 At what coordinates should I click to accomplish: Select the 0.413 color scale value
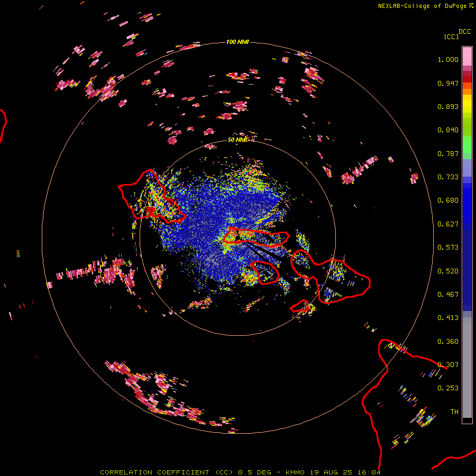pos(448,318)
